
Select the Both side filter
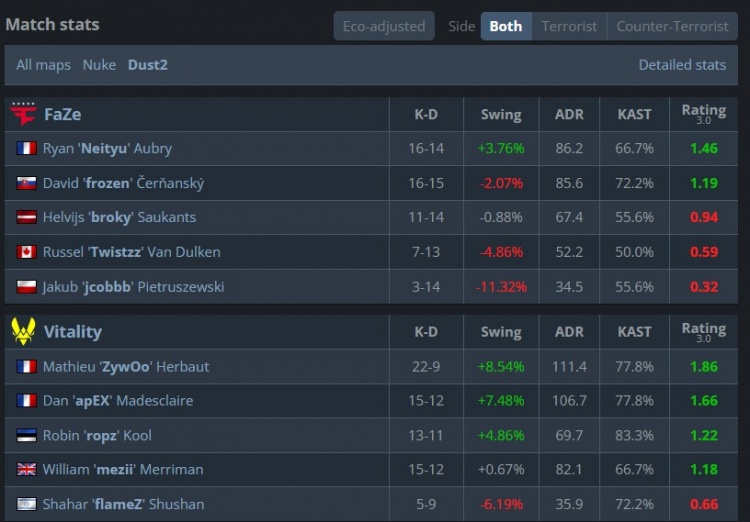(x=506, y=26)
